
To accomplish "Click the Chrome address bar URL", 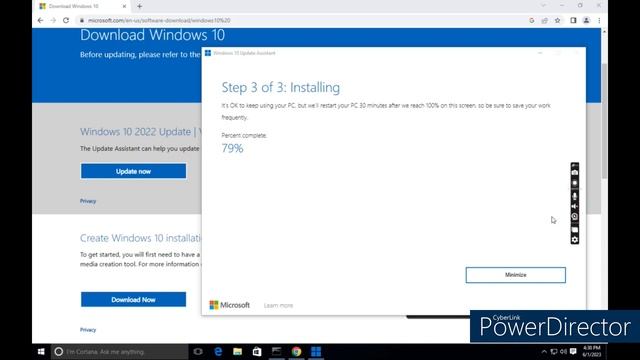I will click(x=159, y=20).
